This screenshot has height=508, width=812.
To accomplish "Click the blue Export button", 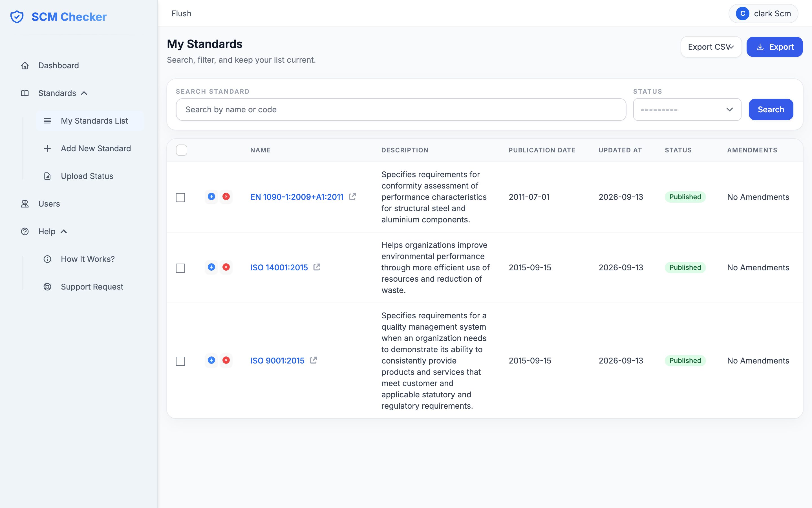I will (x=775, y=47).
